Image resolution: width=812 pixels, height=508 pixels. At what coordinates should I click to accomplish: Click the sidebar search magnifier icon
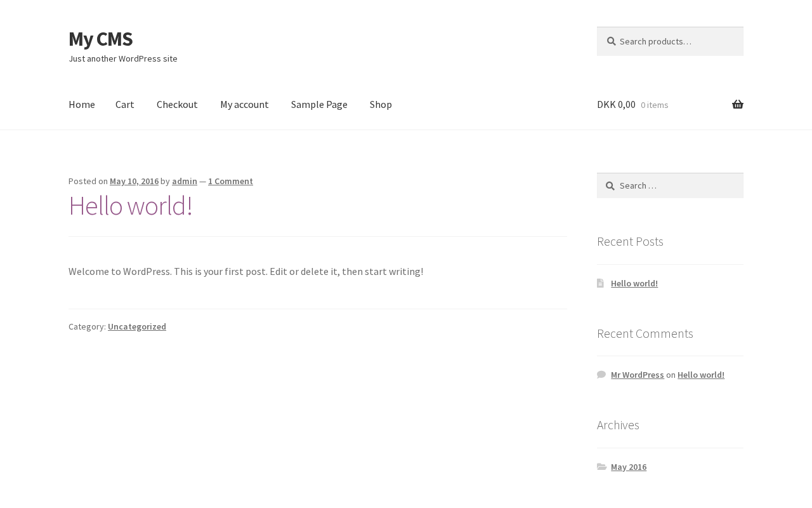610,186
